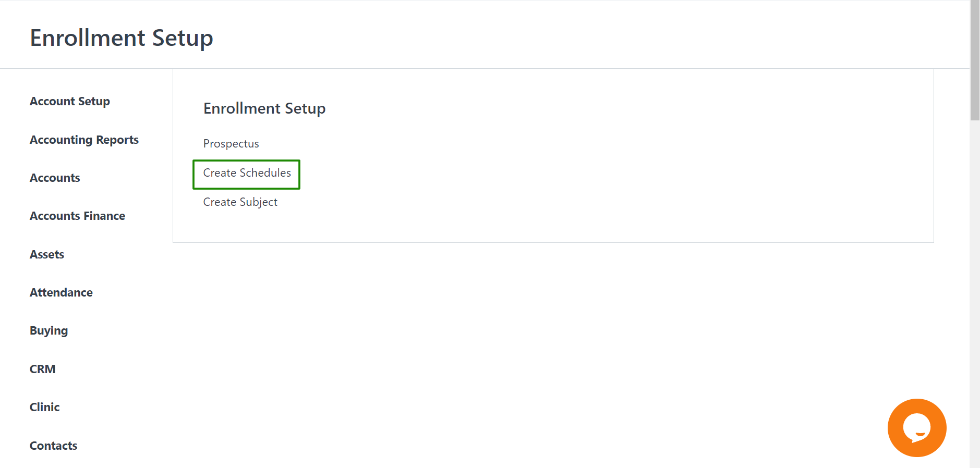Open the Prospectus link

231,144
